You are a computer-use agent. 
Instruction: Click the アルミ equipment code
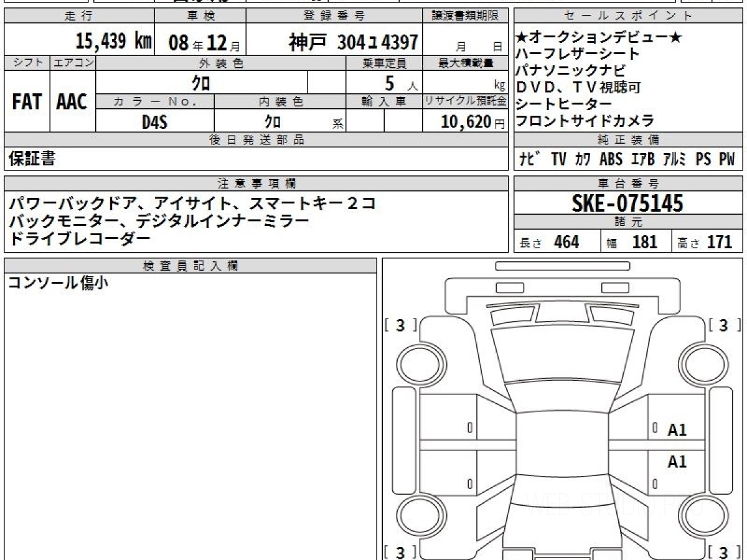click(x=675, y=159)
